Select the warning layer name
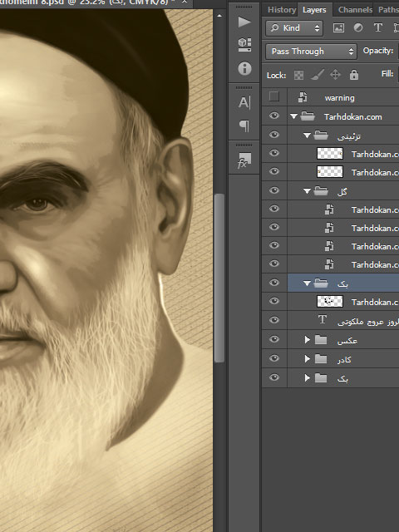 [339, 98]
